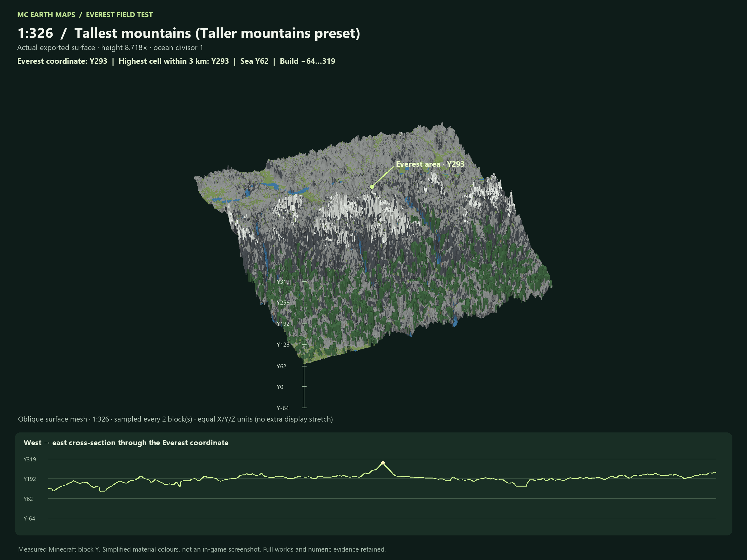Click the Y62 axis label in the cross-section
The width and height of the screenshot is (747, 560).
28,499
